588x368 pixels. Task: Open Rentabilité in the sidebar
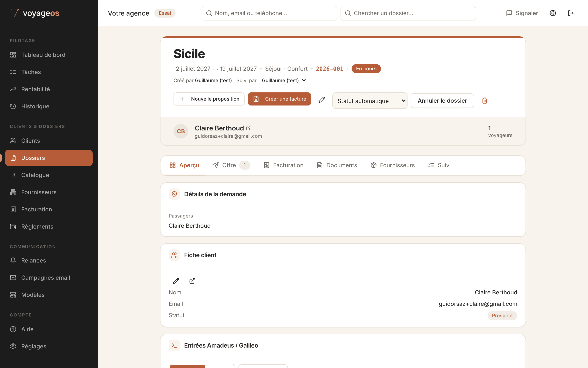(49, 89)
